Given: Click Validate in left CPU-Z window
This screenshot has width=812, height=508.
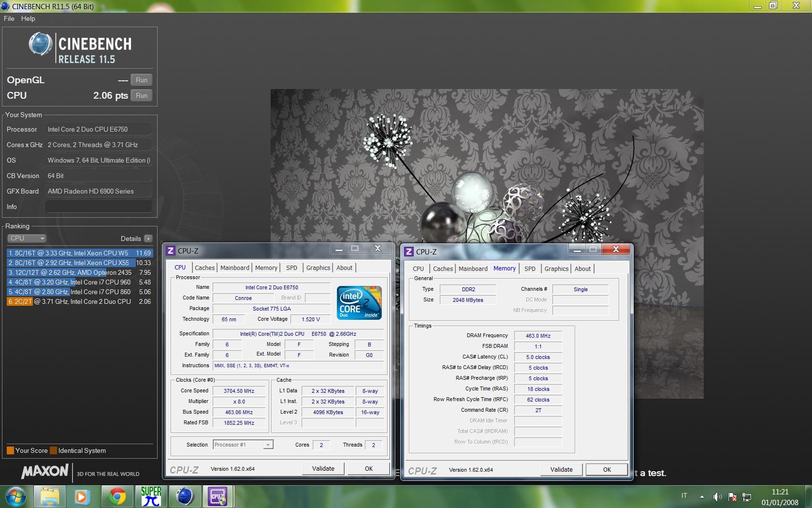Looking at the screenshot, I should pos(323,468).
